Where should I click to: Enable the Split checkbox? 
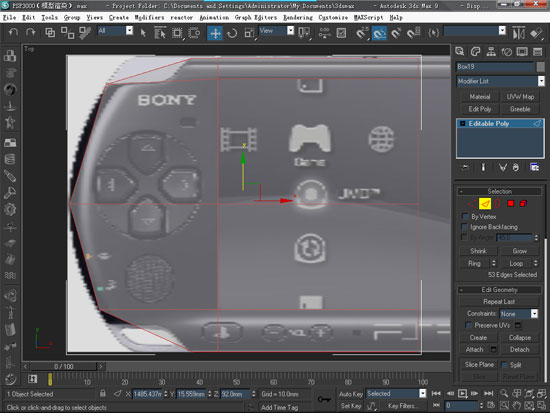point(504,365)
